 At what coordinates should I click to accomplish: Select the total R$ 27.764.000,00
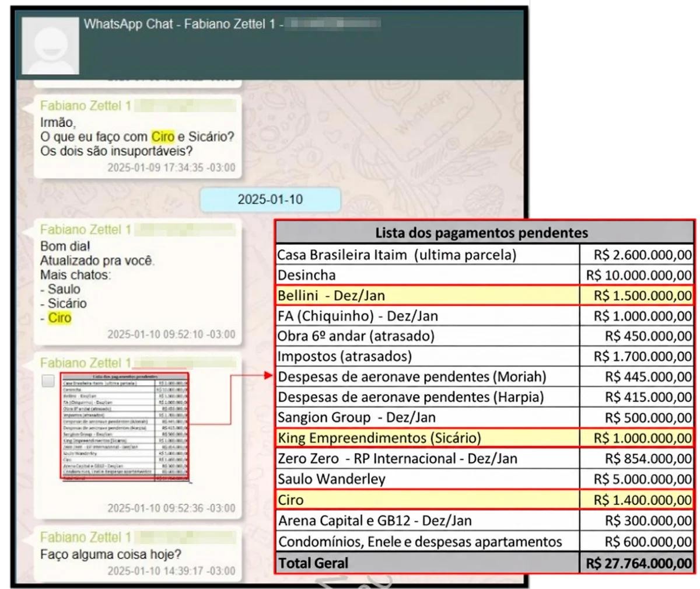[637, 563]
